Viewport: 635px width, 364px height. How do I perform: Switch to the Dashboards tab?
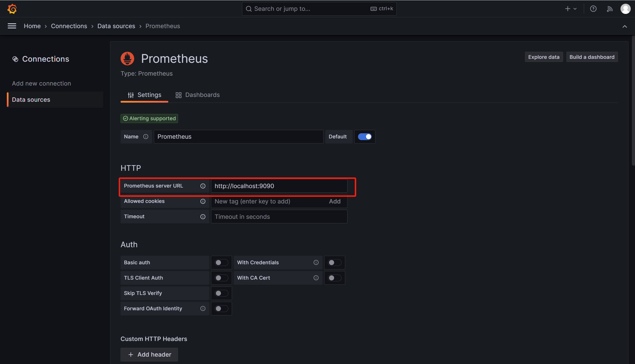click(198, 95)
